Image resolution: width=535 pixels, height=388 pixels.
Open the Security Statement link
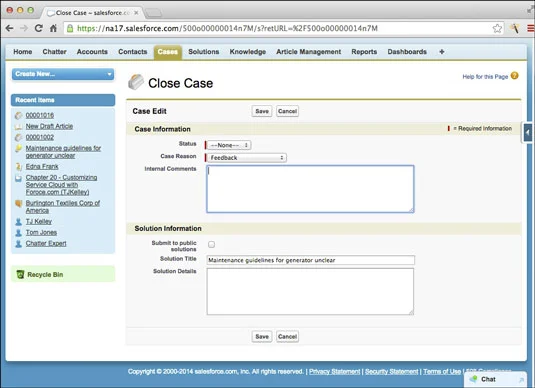point(391,372)
